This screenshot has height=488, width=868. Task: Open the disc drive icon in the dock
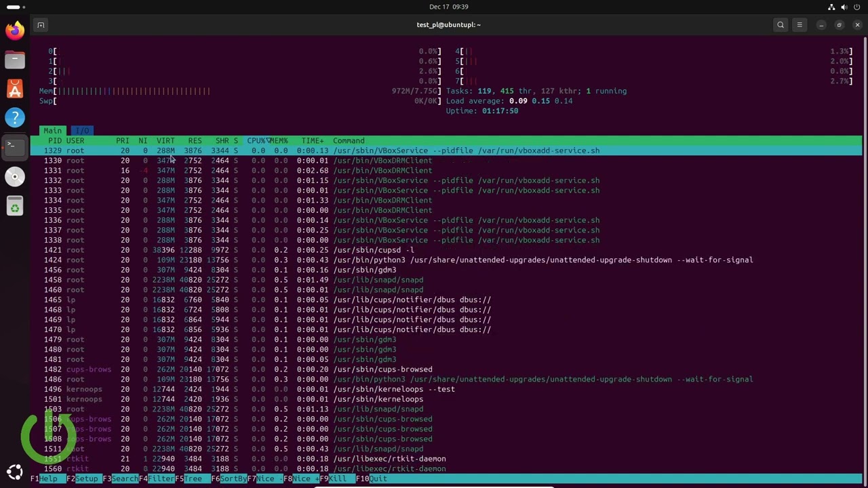point(14,177)
